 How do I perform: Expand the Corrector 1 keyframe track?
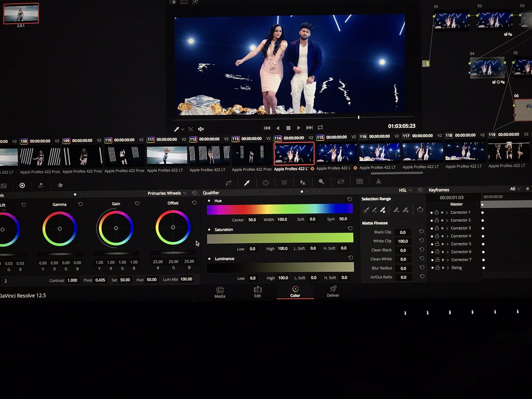pyautogui.click(x=447, y=212)
